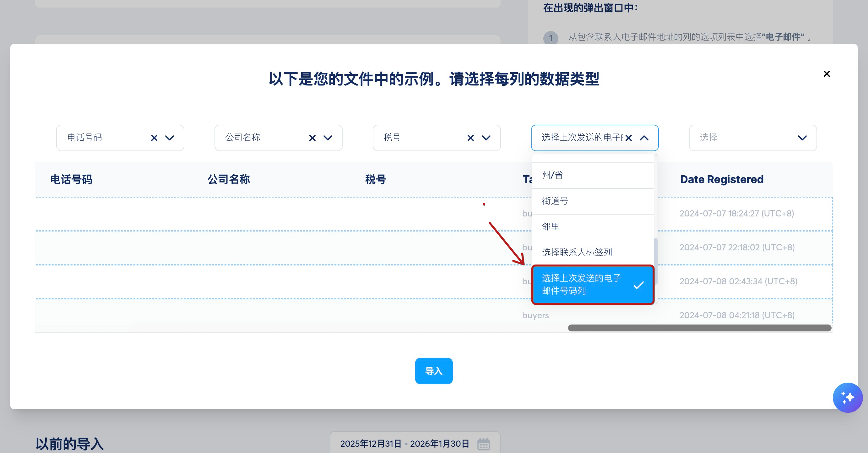Expand the 税号 dropdown chevron

coord(486,138)
